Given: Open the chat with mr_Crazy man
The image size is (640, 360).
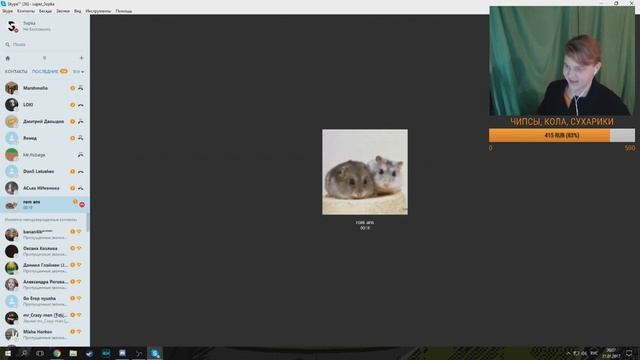Looking at the screenshot, I should (x=45, y=318).
